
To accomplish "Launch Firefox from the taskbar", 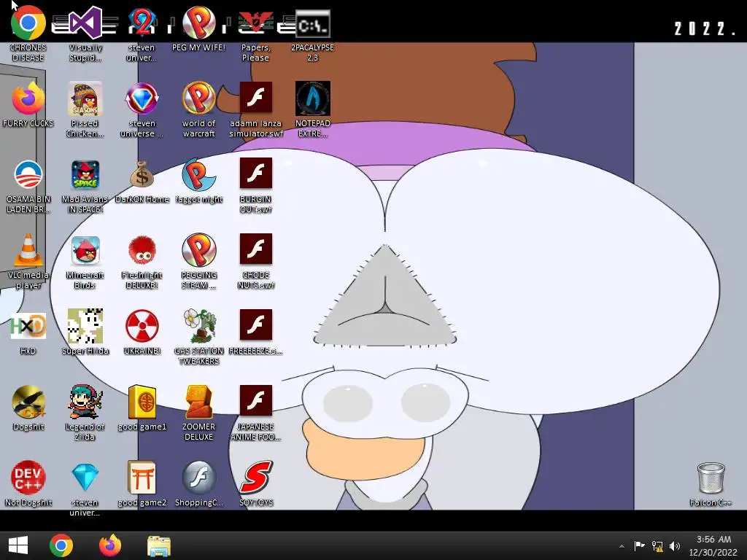I will click(110, 545).
